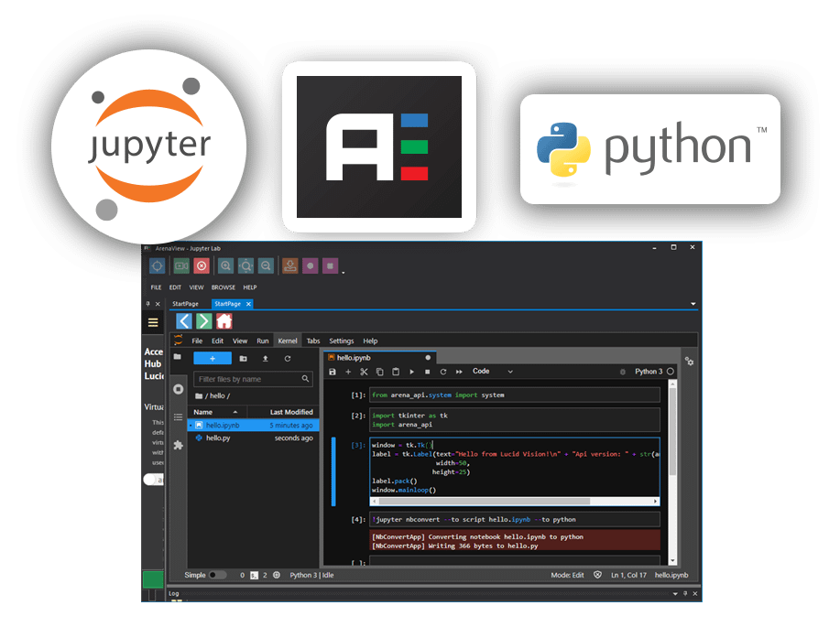Cut the selected cell

[363, 372]
